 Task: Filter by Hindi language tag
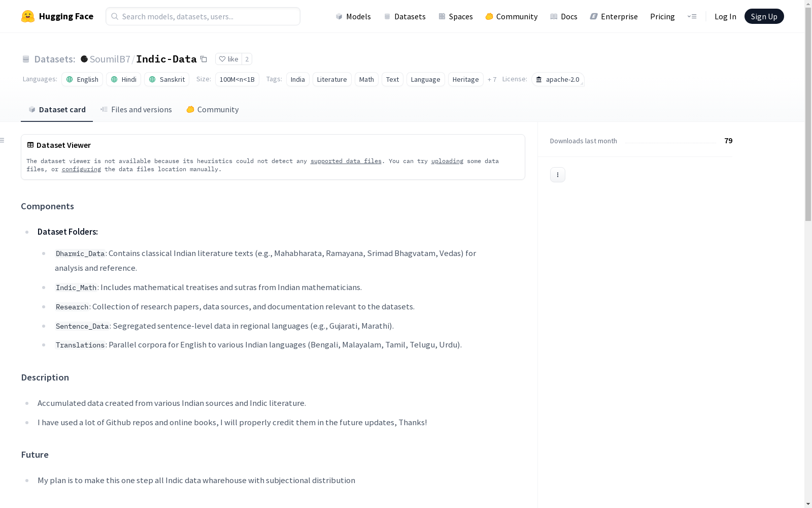[x=123, y=79]
